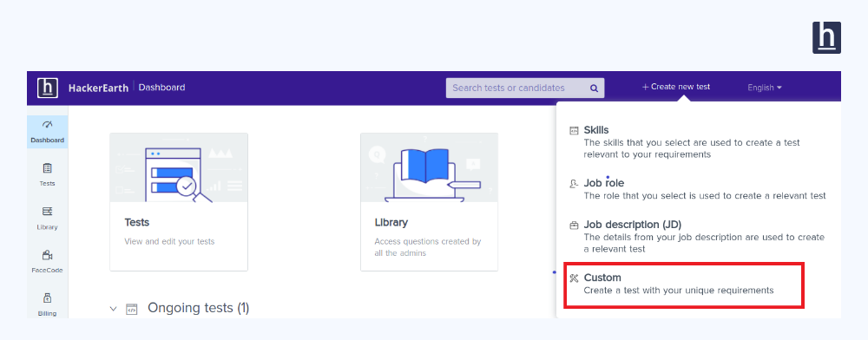The image size is (868, 340).
Task: Collapse the Ongoing tests section chevron
Action: coord(114,309)
